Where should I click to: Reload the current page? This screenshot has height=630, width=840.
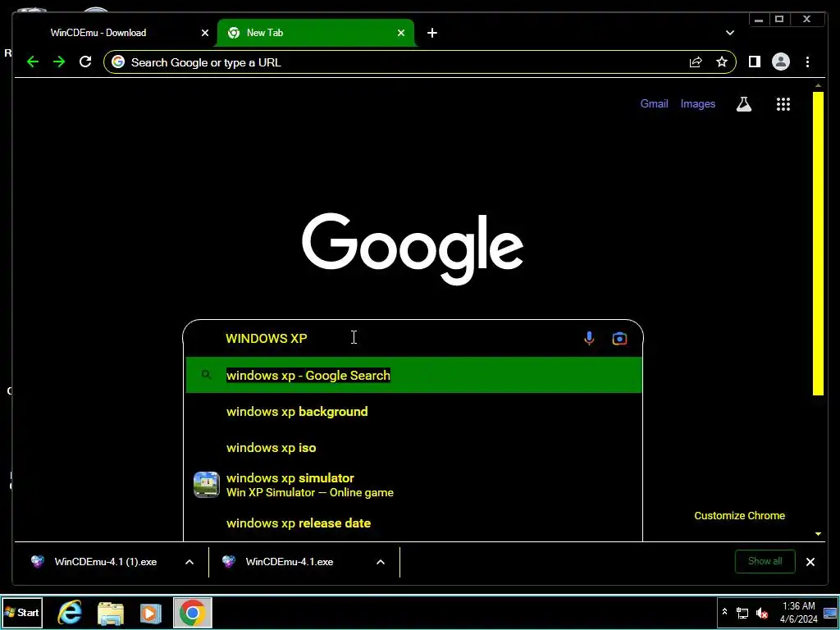(85, 62)
